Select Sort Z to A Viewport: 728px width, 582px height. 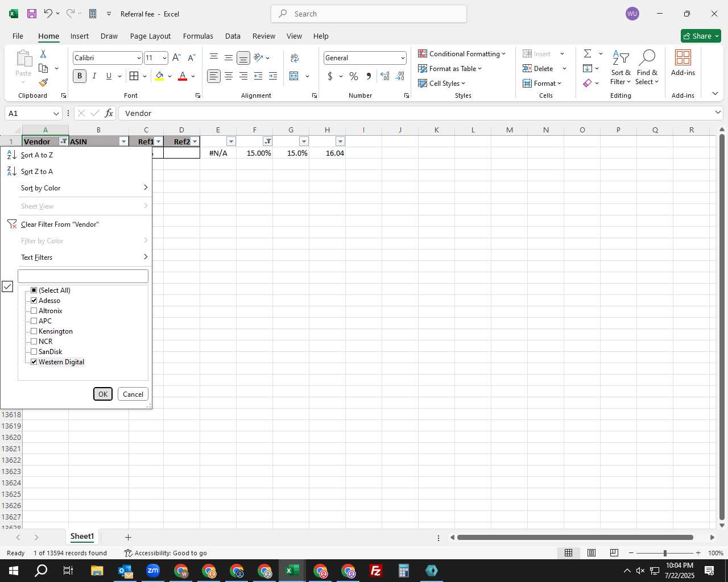76,171
